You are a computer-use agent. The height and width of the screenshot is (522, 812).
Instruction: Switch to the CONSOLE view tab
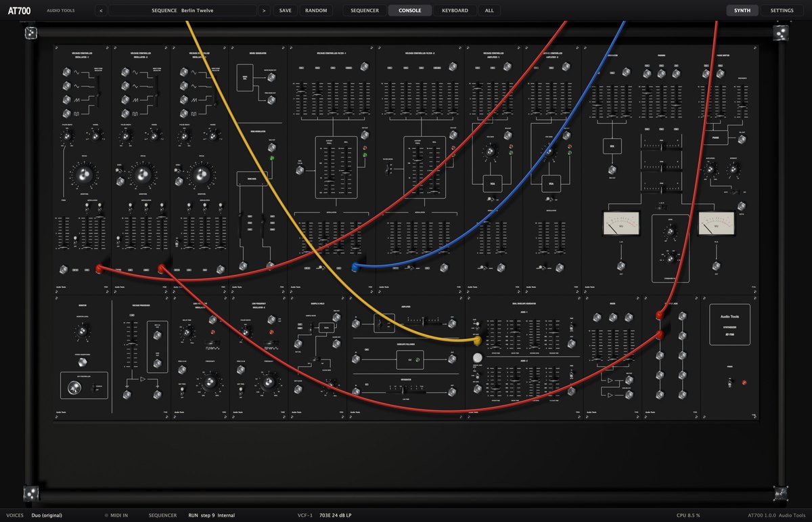click(x=410, y=10)
